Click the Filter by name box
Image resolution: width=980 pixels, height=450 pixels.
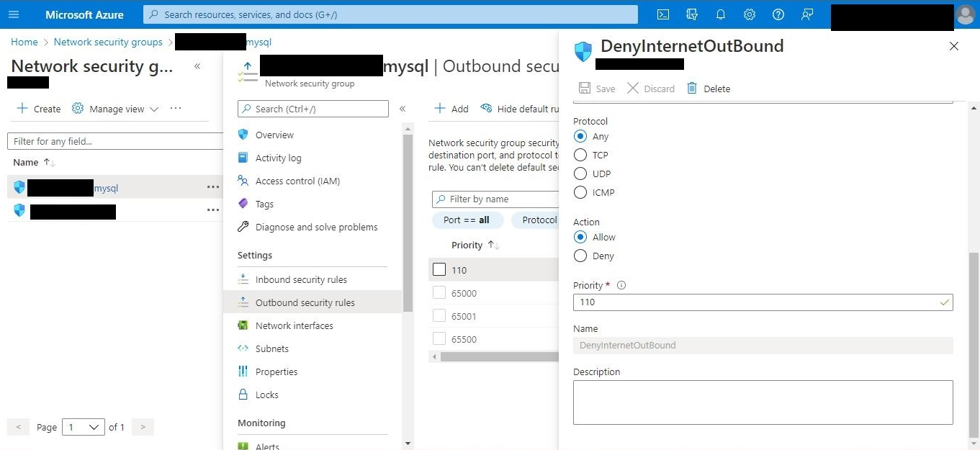tap(495, 199)
